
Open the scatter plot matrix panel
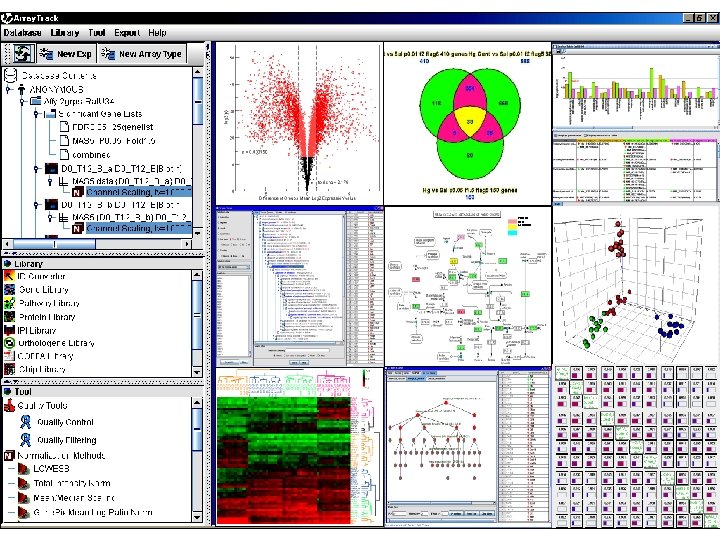[636, 446]
